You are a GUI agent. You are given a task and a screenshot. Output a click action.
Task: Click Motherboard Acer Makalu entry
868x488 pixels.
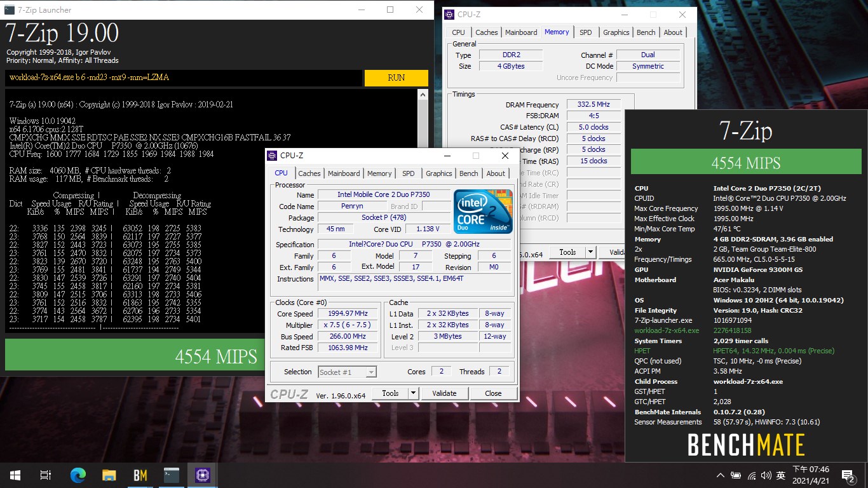736,280
